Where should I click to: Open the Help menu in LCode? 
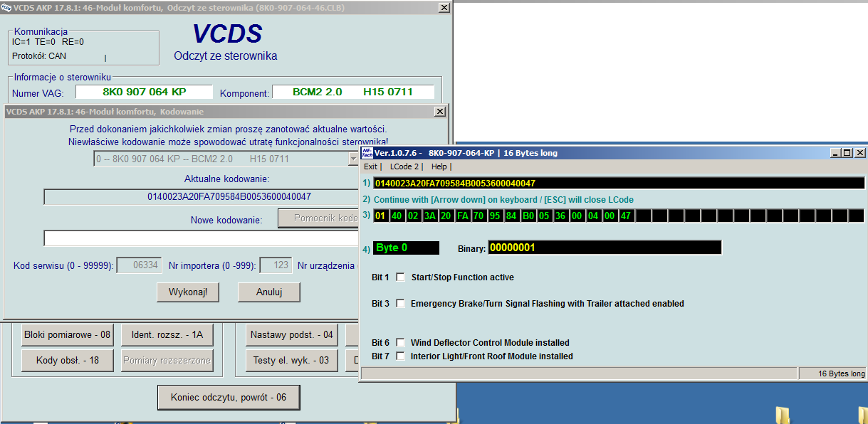439,166
